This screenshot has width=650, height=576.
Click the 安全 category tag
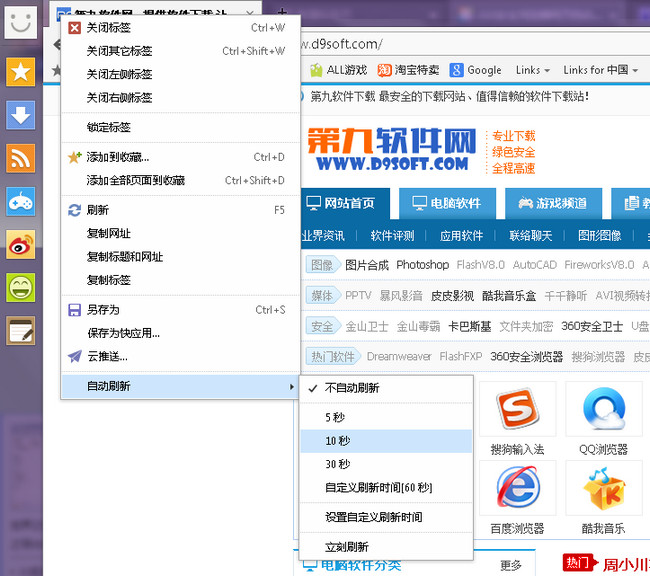[x=323, y=326]
